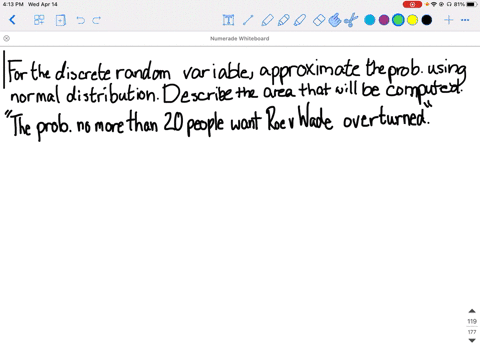
Task: Choose the light blue ink color
Action: tap(369, 20)
